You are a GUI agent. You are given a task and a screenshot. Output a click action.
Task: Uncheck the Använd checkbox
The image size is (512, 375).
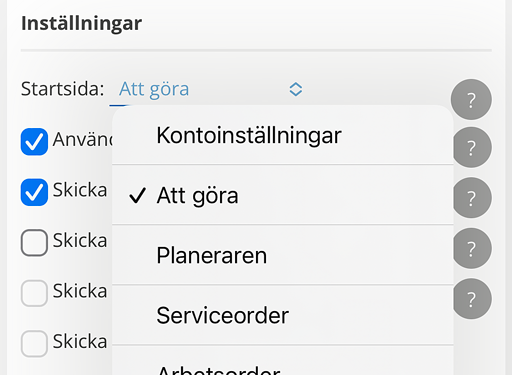pos(34,142)
